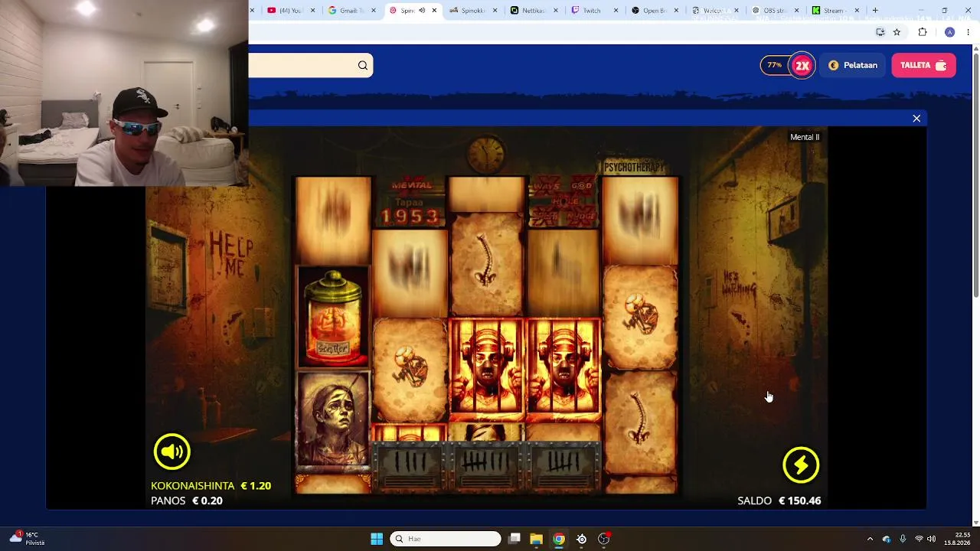Click the magnifier search icon

tap(363, 66)
